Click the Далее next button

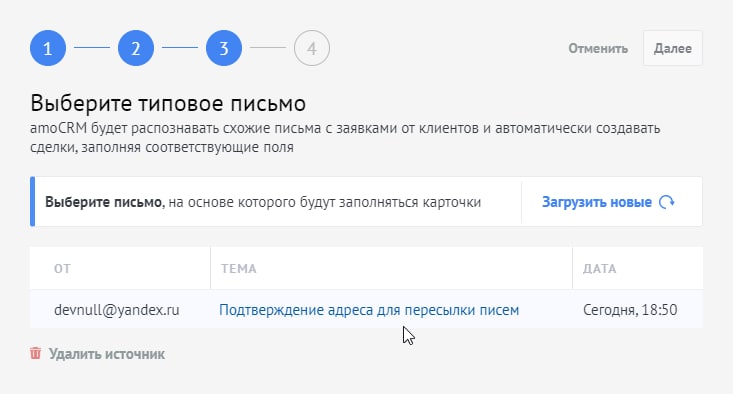point(673,48)
